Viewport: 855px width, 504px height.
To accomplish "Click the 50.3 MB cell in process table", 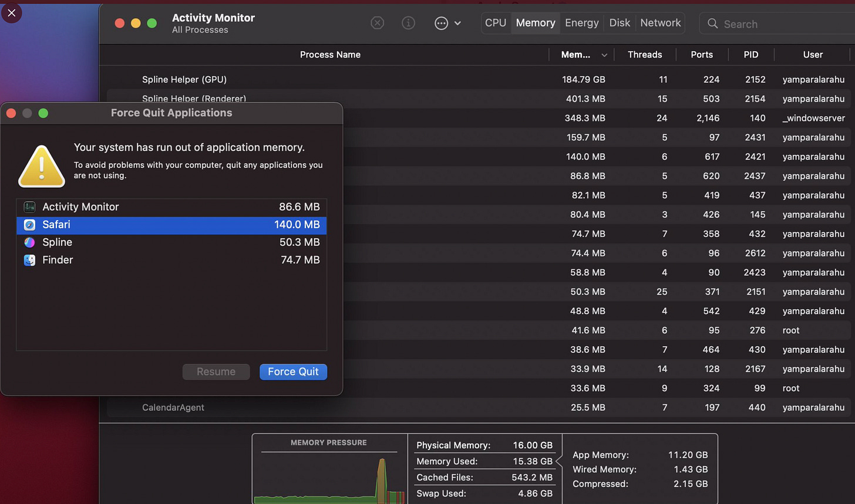I will point(587,292).
